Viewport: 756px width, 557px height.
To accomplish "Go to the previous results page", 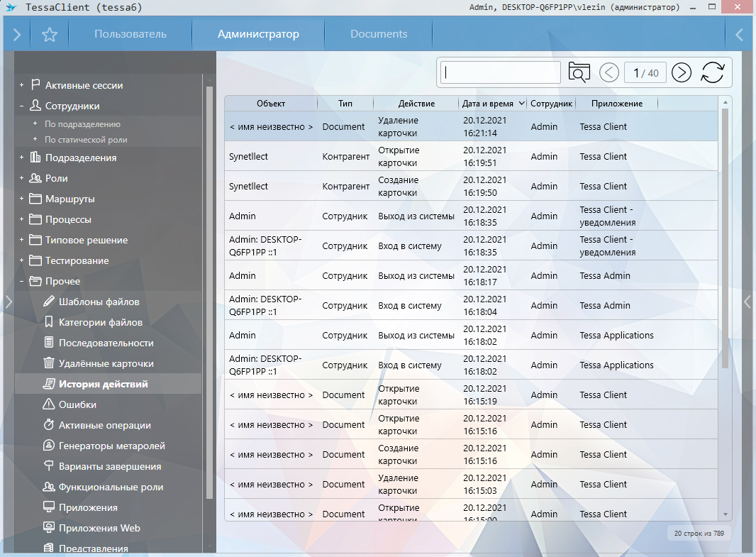I will pos(609,72).
